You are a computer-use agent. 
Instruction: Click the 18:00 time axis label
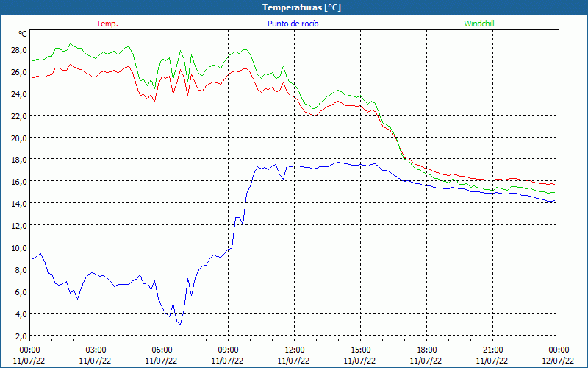pos(426,350)
